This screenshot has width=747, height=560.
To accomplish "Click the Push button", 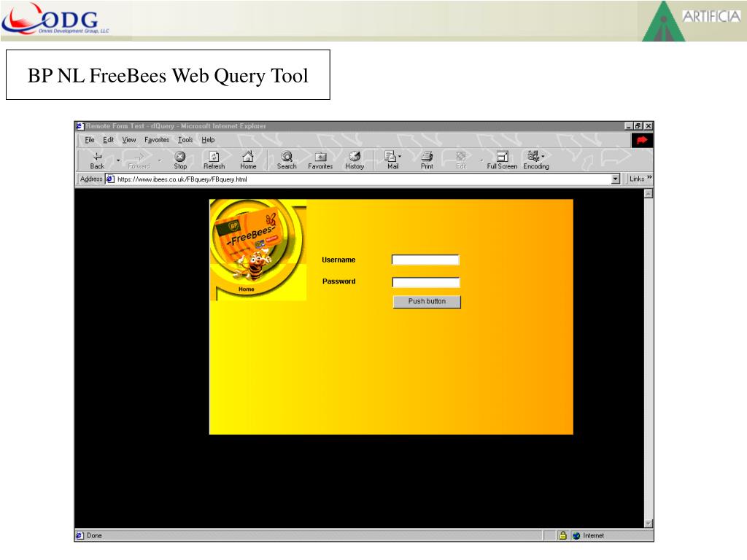I will pos(427,301).
